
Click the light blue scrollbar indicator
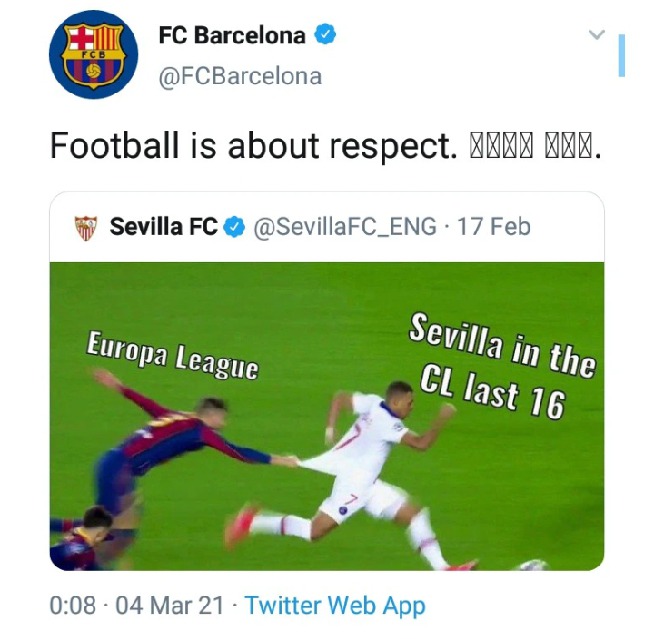click(x=621, y=55)
